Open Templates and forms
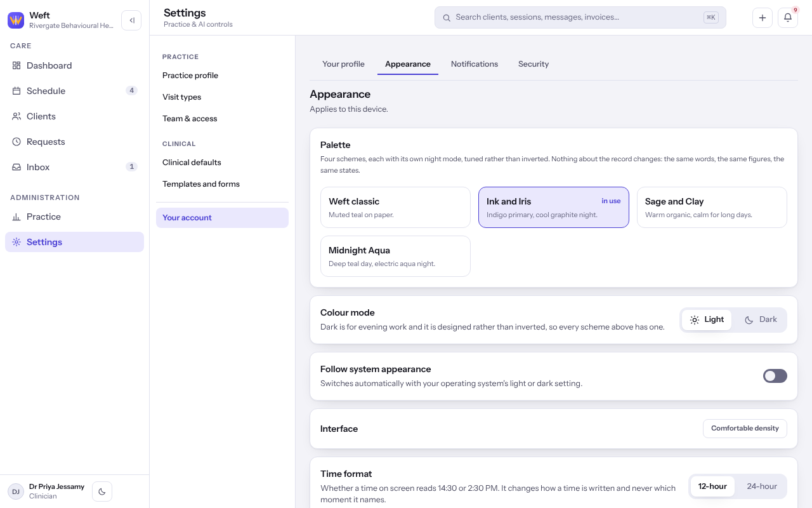The image size is (812, 508). pos(222,184)
